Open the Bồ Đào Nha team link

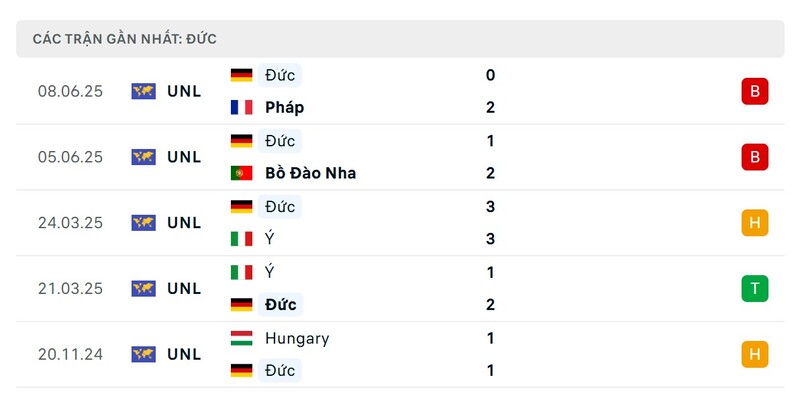(310, 173)
